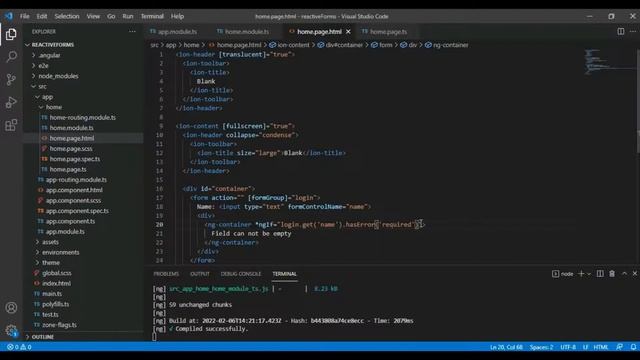Click the feedback icon in status bar
The height and width of the screenshot is (360, 640).
[620, 347]
